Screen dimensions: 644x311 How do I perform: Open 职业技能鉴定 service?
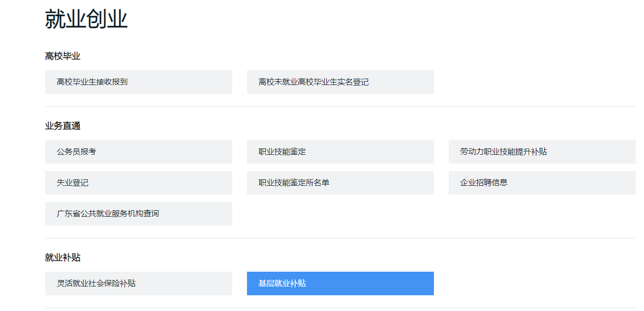340,152
